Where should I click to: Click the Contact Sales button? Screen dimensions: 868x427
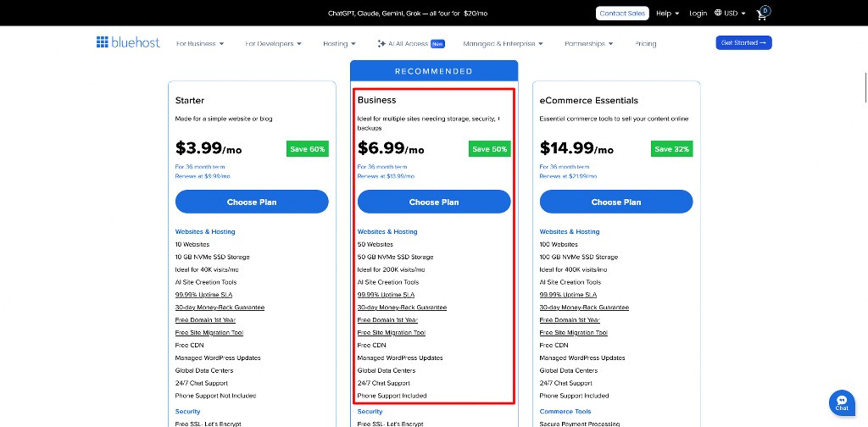tap(622, 14)
